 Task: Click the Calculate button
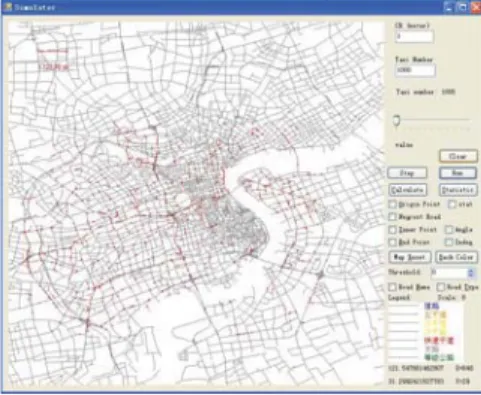(x=408, y=190)
